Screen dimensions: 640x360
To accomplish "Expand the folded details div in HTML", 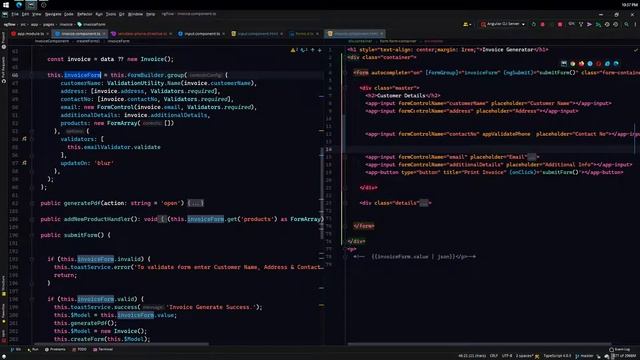I will [424, 203].
